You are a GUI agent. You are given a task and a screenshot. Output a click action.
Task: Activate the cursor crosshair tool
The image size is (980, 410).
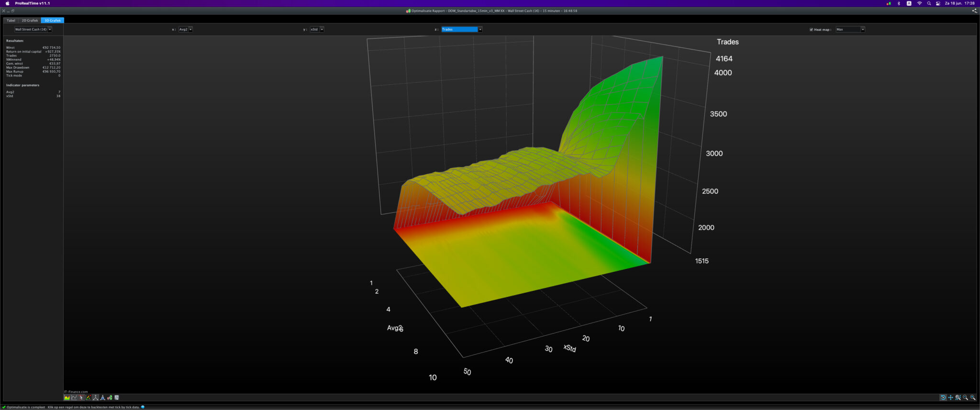pyautogui.click(x=81, y=398)
